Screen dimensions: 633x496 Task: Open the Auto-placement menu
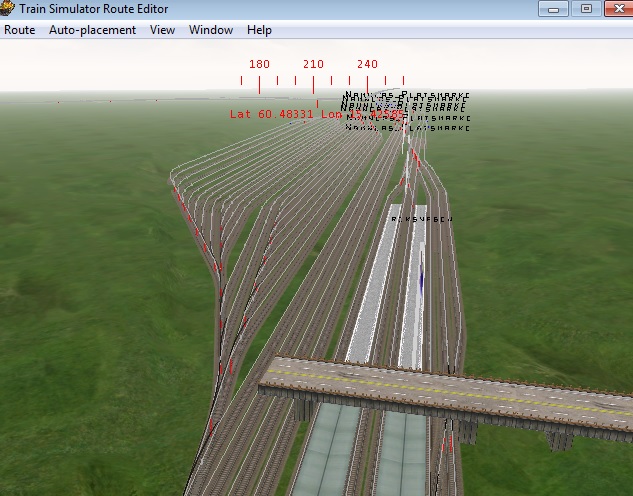tap(92, 30)
